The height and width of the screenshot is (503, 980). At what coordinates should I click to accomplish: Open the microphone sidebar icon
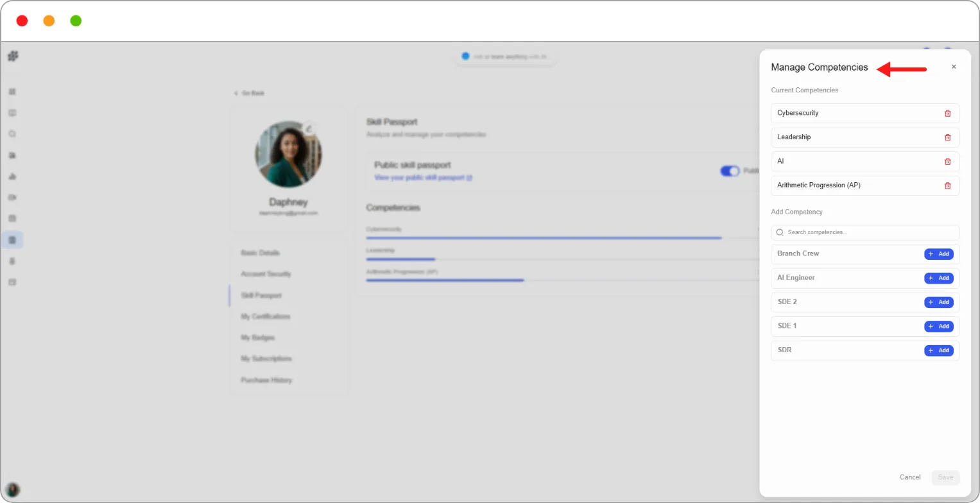pyautogui.click(x=12, y=261)
